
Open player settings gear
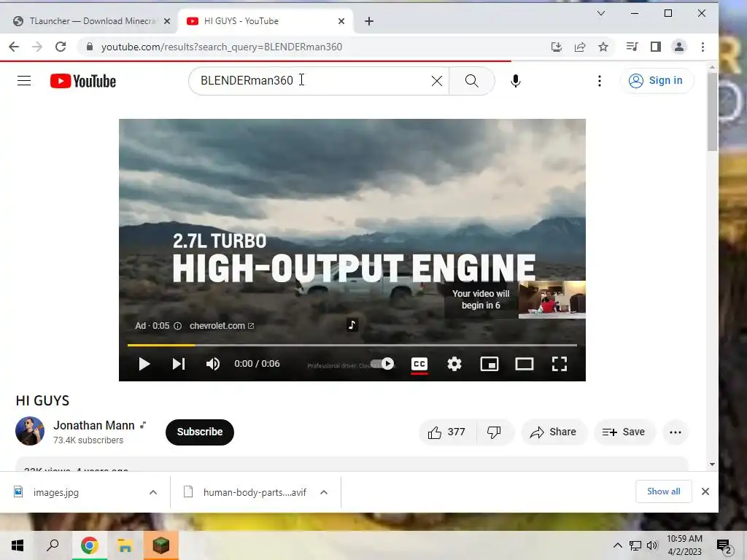pos(454,365)
